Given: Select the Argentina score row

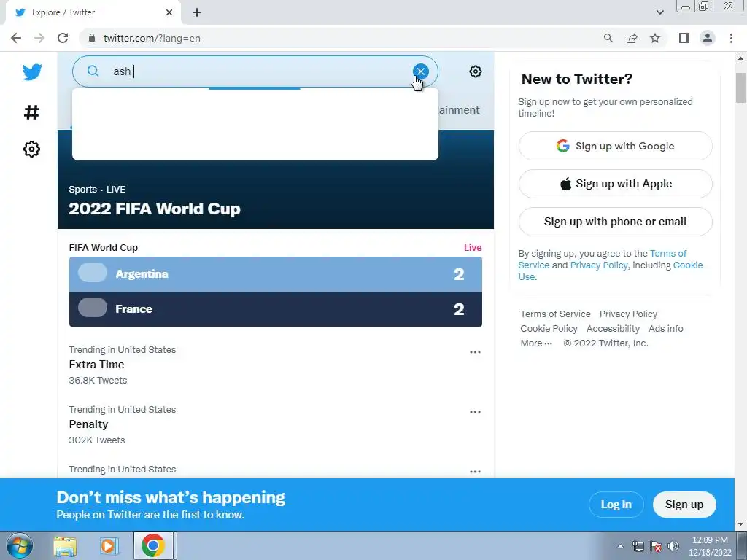Looking at the screenshot, I should pyautogui.click(x=275, y=274).
